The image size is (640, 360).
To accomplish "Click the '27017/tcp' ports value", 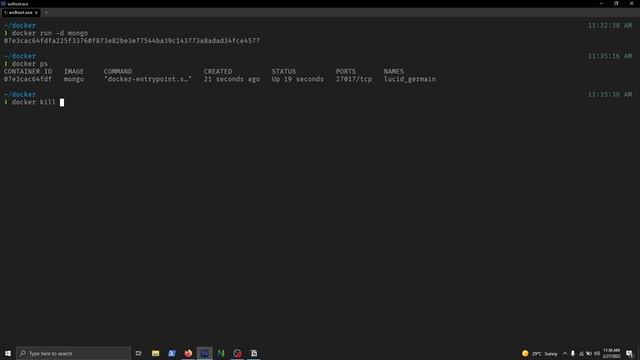I will click(354, 79).
